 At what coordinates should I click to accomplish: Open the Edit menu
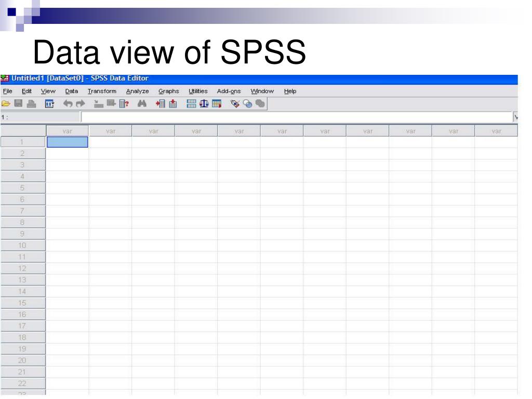click(26, 91)
